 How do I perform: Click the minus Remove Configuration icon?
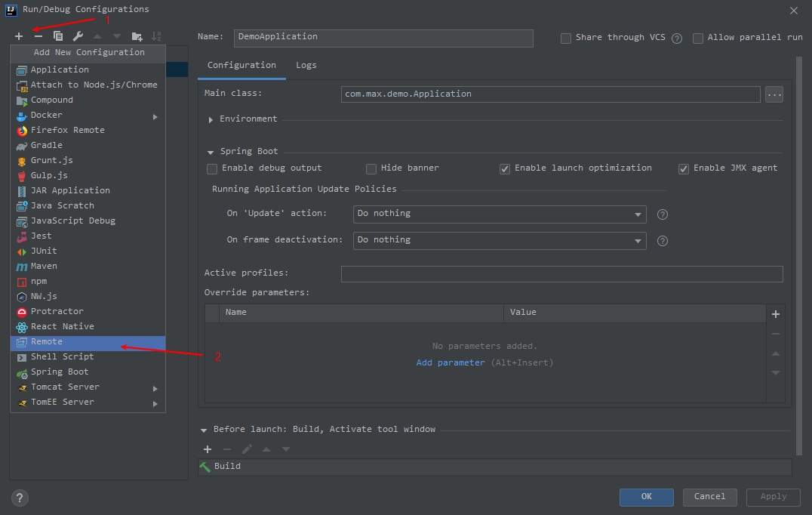click(38, 36)
